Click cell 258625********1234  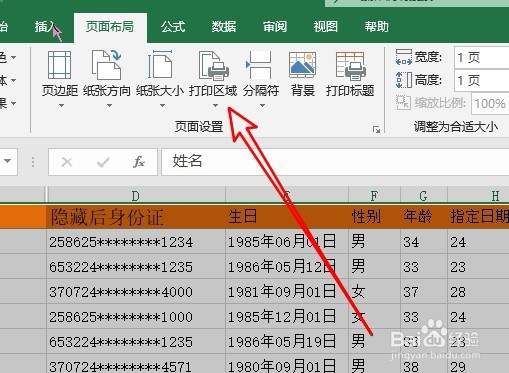tap(136, 242)
